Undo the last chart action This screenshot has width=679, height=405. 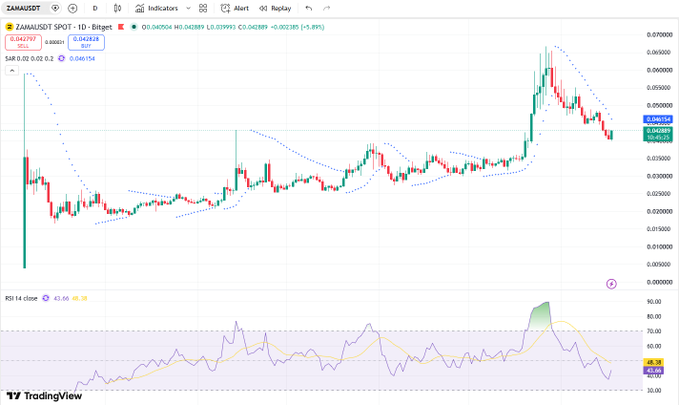coord(309,8)
